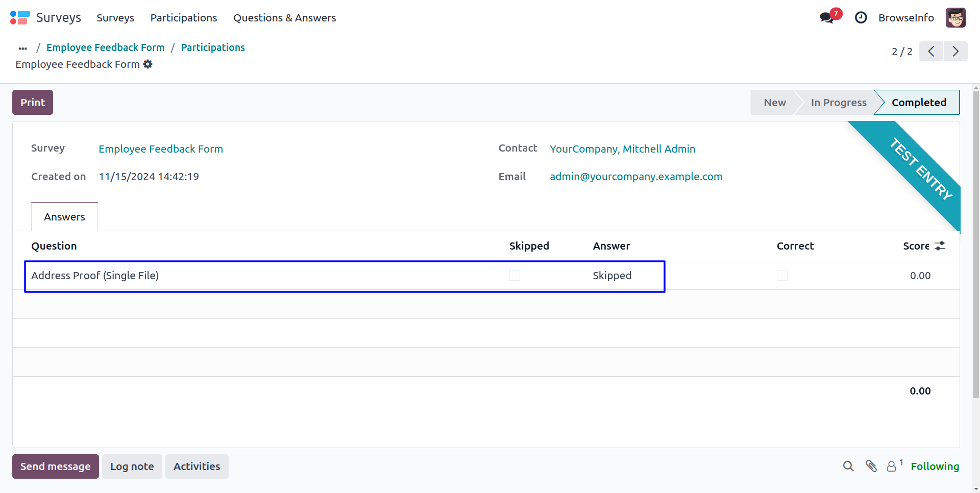Open attachments via the paperclip icon
This screenshot has height=493, width=980.
coord(871,466)
